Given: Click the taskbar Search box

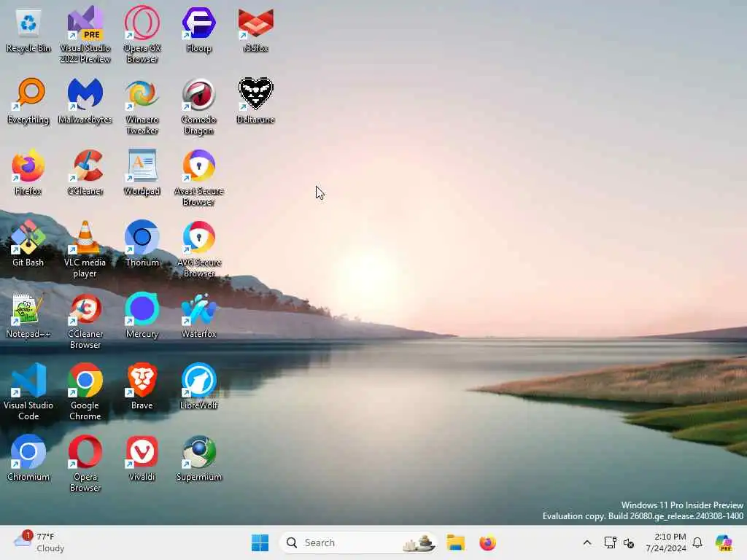Looking at the screenshot, I should click(x=358, y=542).
